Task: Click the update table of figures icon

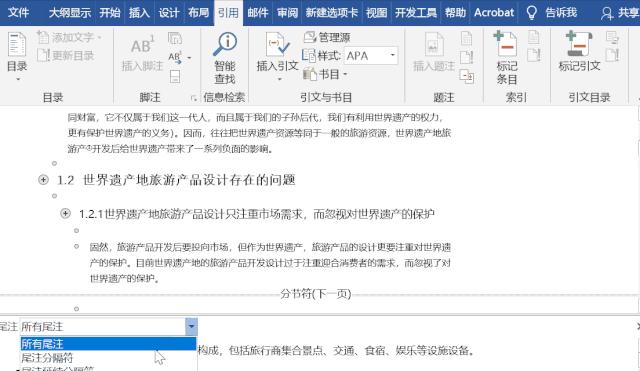Action: (x=466, y=57)
